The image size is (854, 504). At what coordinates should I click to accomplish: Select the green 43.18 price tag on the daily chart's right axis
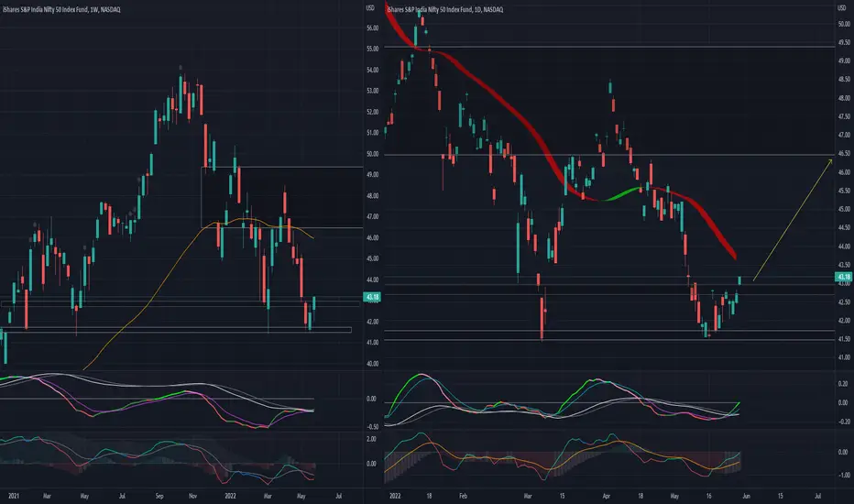(x=844, y=277)
